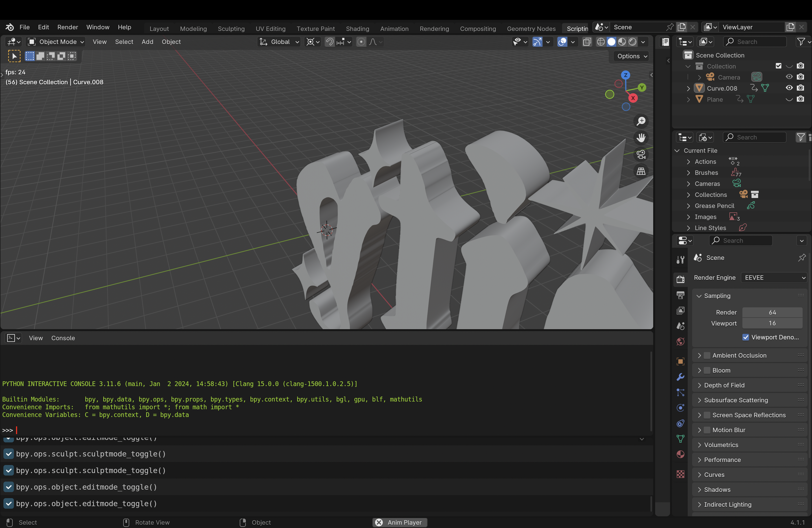The image size is (812, 528).
Task: Select wireframe viewport shading icon
Action: [601, 42]
